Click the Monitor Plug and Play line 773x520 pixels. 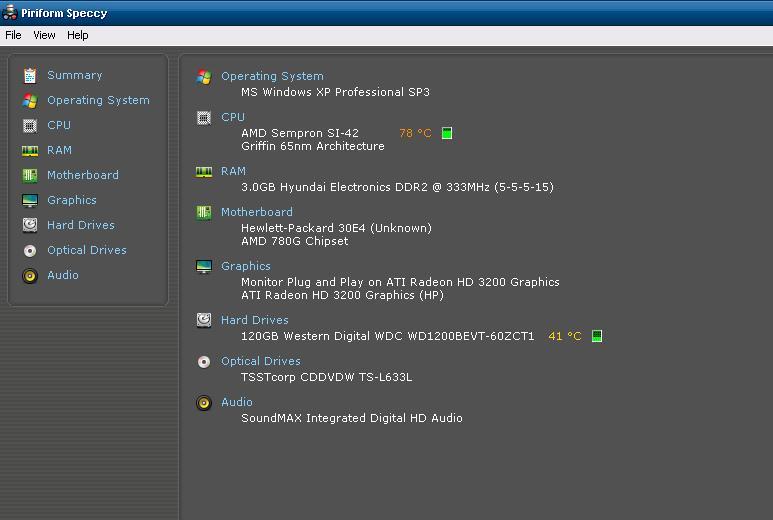[x=400, y=282]
